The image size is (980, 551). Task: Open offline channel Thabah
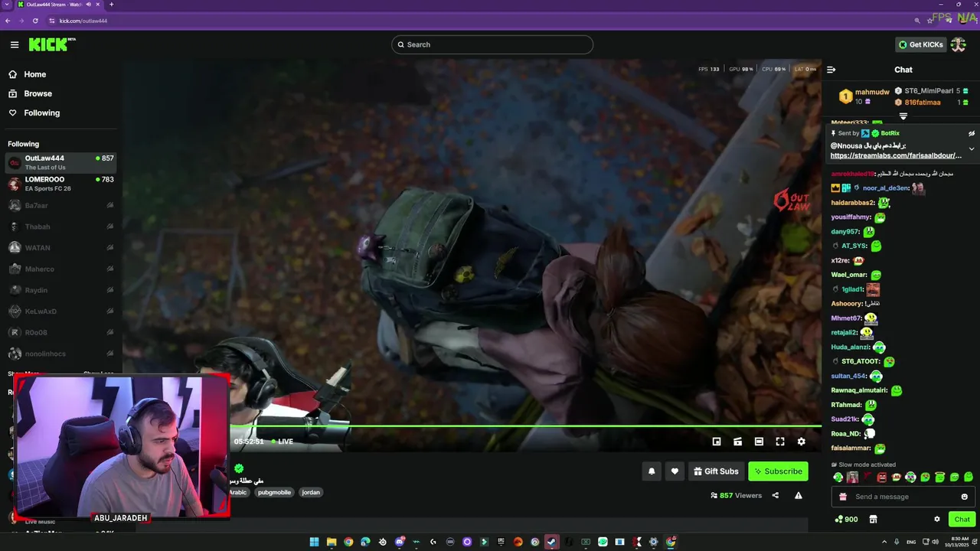60,227
